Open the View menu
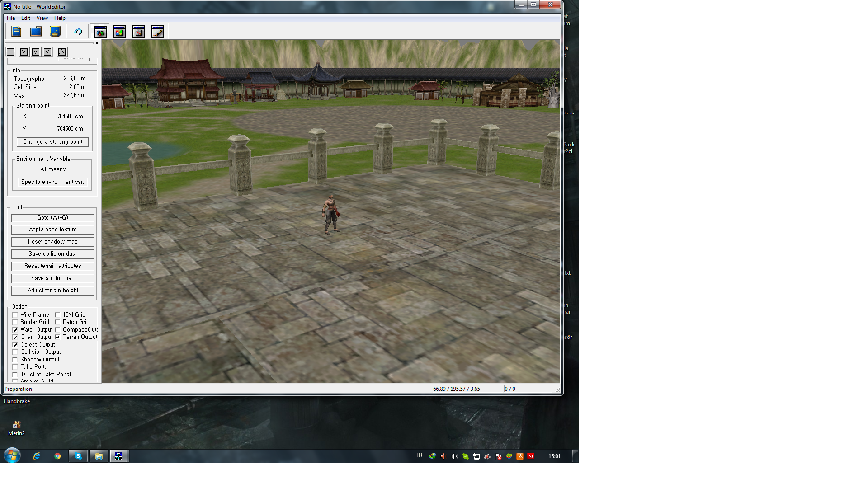868x488 pixels. point(42,18)
